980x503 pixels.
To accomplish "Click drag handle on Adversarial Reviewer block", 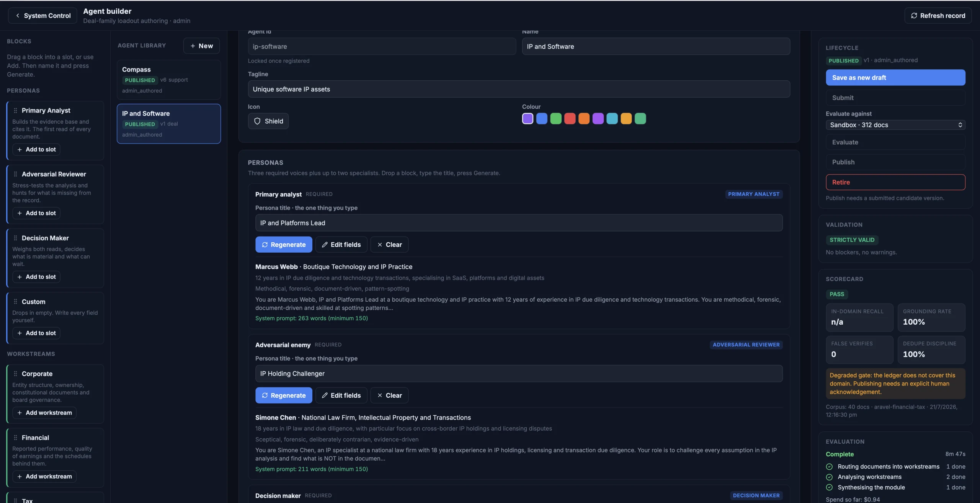I will click(x=16, y=174).
